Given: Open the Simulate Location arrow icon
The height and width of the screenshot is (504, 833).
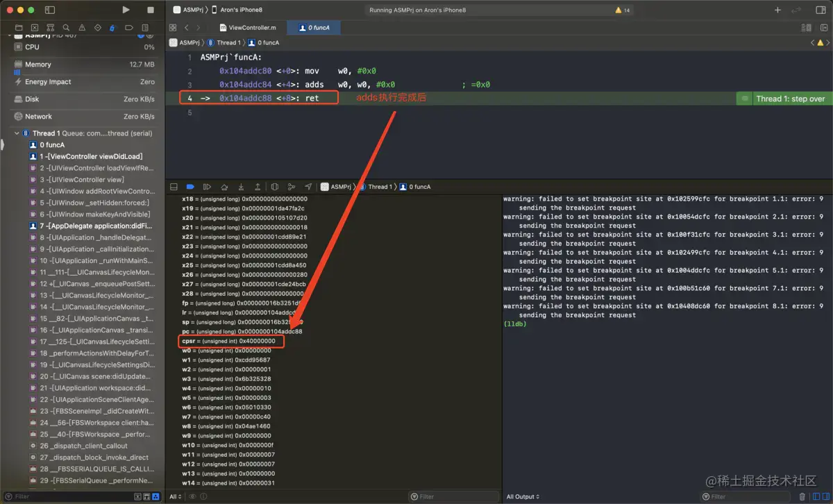Looking at the screenshot, I should pos(308,187).
